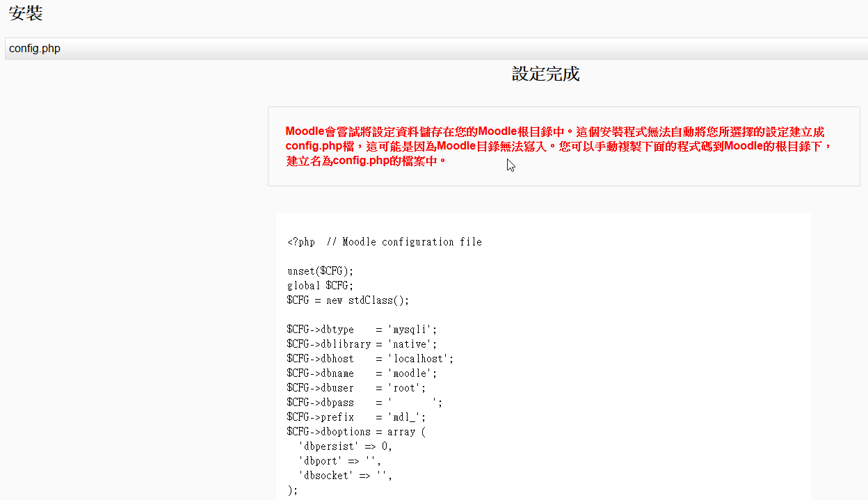This screenshot has width=868, height=500.
Task: Click the dbname 'moodle' code line
Action: (362, 373)
